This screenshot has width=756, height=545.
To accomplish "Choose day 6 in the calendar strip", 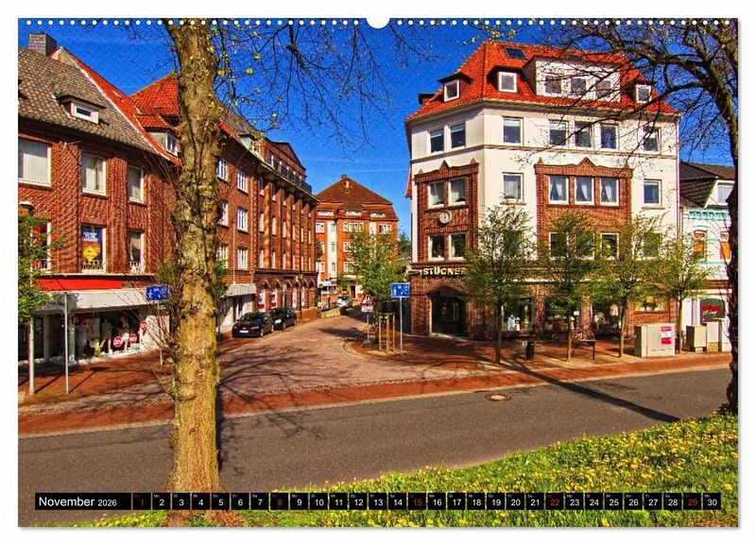I will pos(240,502).
